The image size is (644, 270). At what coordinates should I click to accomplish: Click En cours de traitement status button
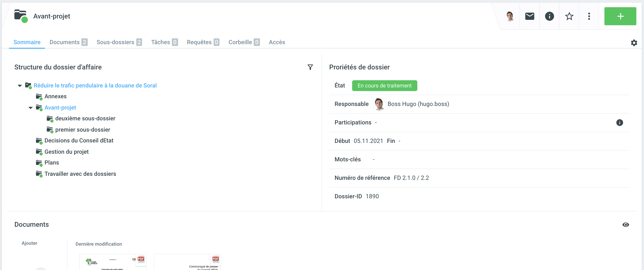(x=384, y=86)
